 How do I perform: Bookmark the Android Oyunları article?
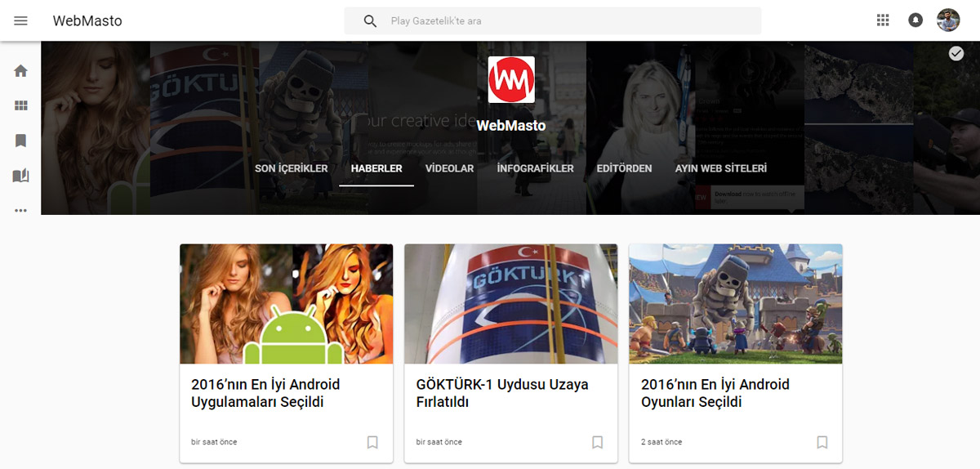click(822, 442)
